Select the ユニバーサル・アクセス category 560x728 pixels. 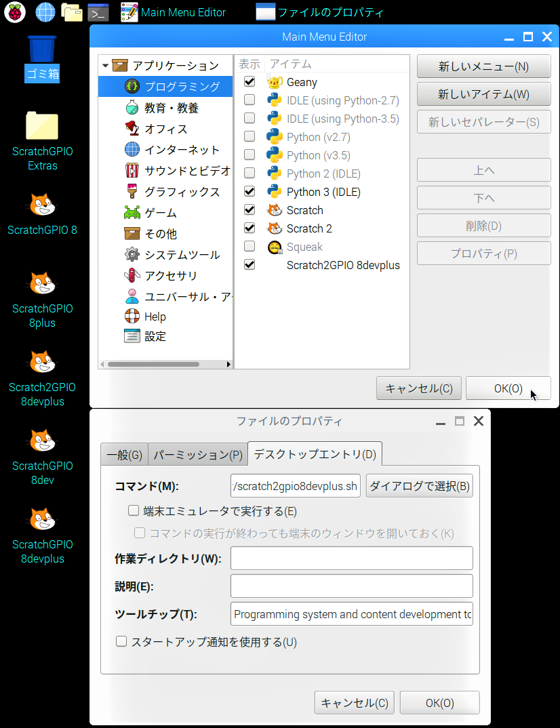165,296
